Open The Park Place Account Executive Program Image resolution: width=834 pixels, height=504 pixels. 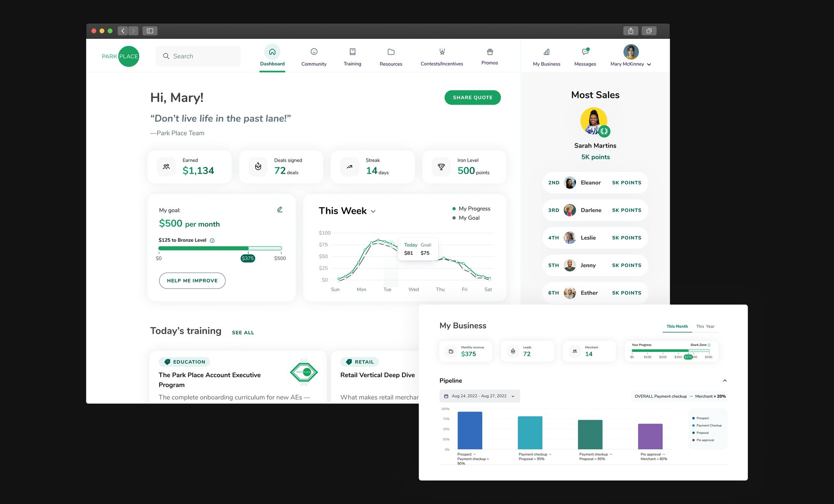click(x=209, y=380)
